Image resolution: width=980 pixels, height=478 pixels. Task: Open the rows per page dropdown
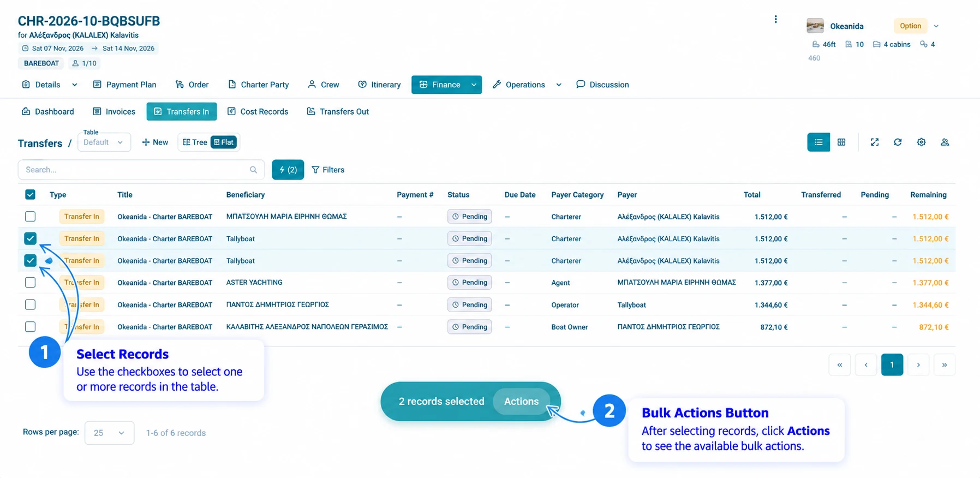point(109,433)
